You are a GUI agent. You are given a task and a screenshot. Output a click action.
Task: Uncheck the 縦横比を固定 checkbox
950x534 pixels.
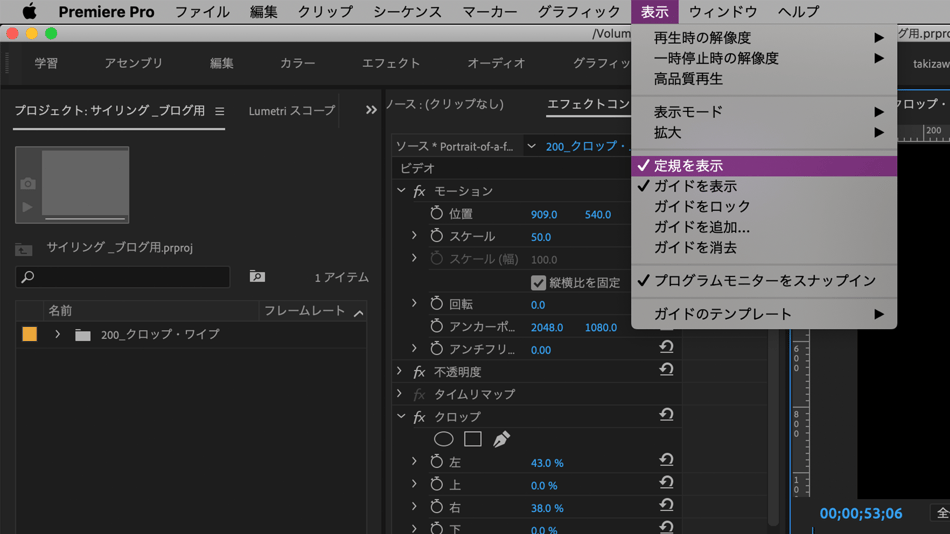538,283
